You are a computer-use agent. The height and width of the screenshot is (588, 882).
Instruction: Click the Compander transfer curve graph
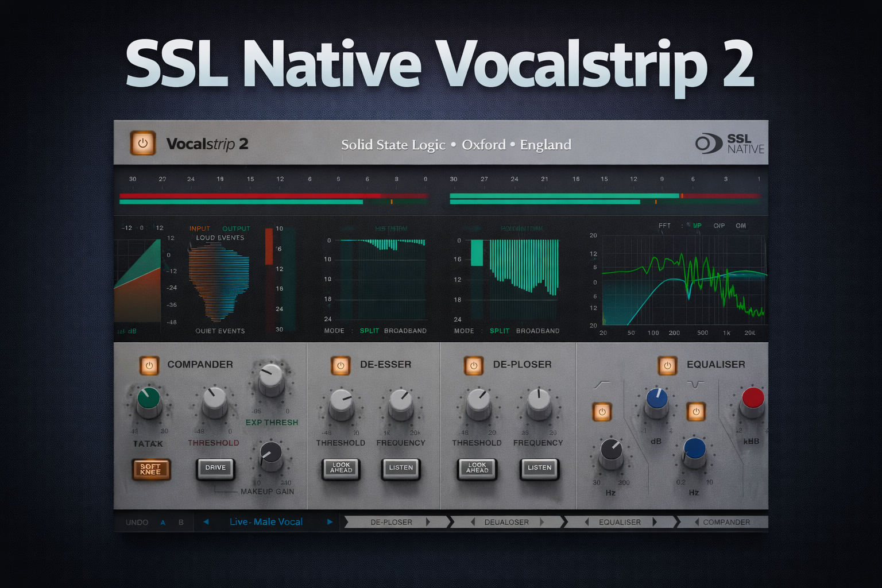point(137,281)
